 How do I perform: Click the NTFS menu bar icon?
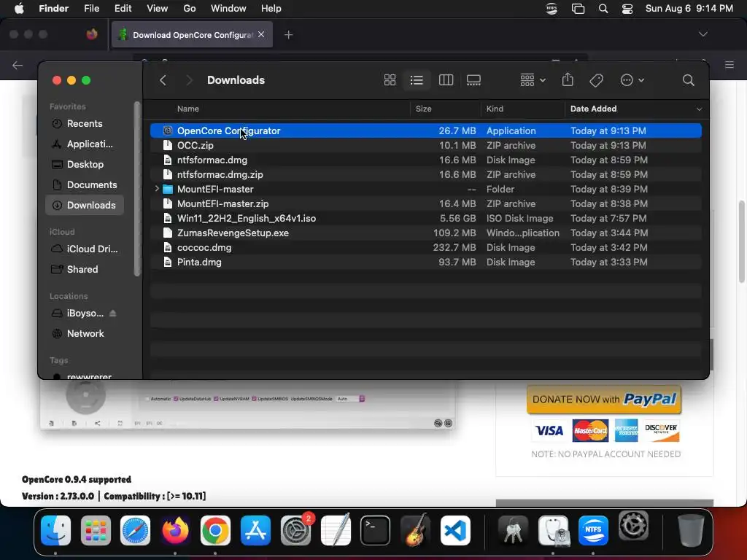[551, 9]
